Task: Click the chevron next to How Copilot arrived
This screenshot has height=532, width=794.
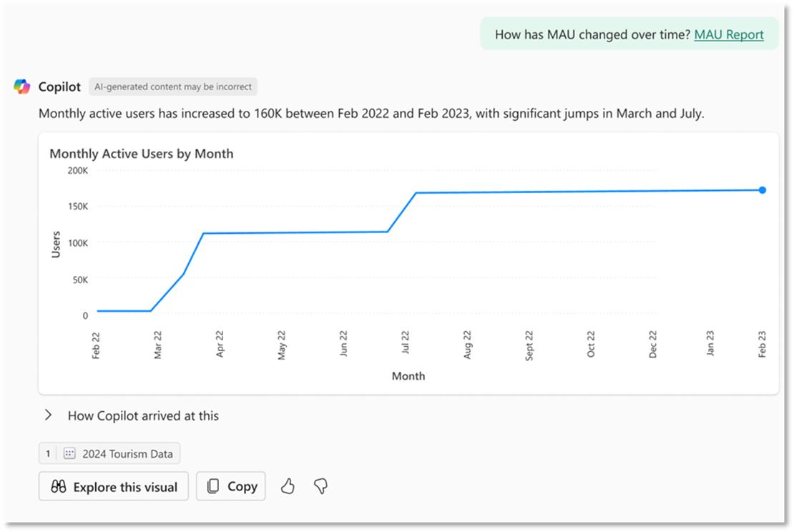Action: click(48, 415)
